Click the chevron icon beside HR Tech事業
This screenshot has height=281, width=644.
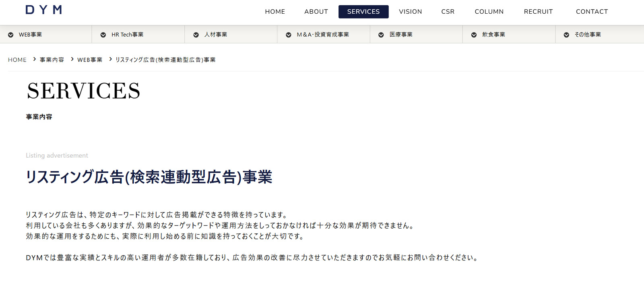click(x=103, y=35)
